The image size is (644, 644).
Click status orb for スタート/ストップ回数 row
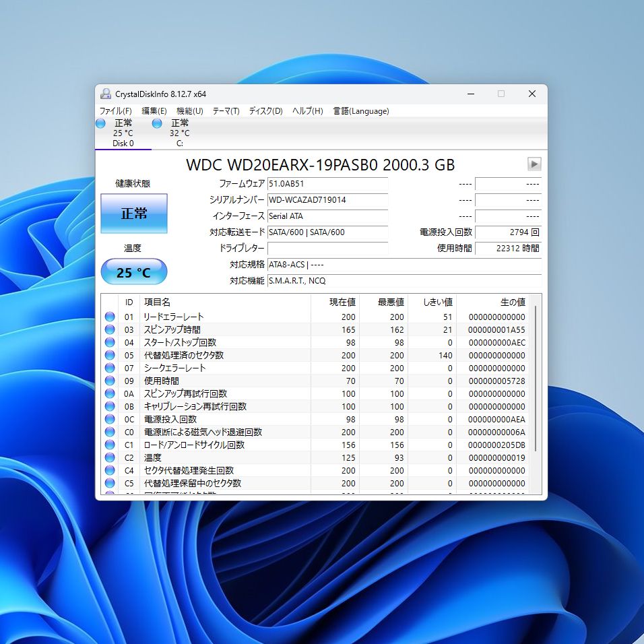coord(110,342)
